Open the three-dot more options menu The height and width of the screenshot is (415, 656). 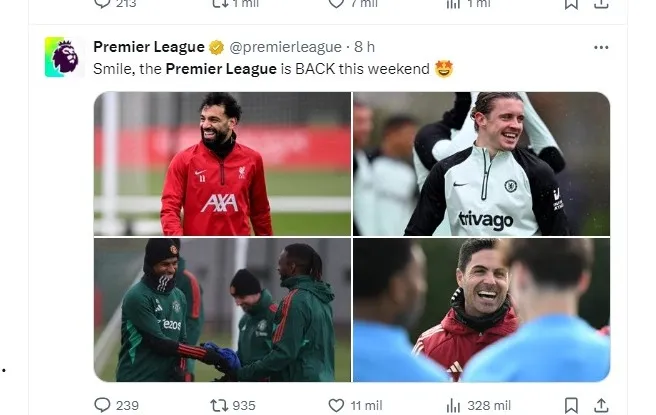pos(601,47)
